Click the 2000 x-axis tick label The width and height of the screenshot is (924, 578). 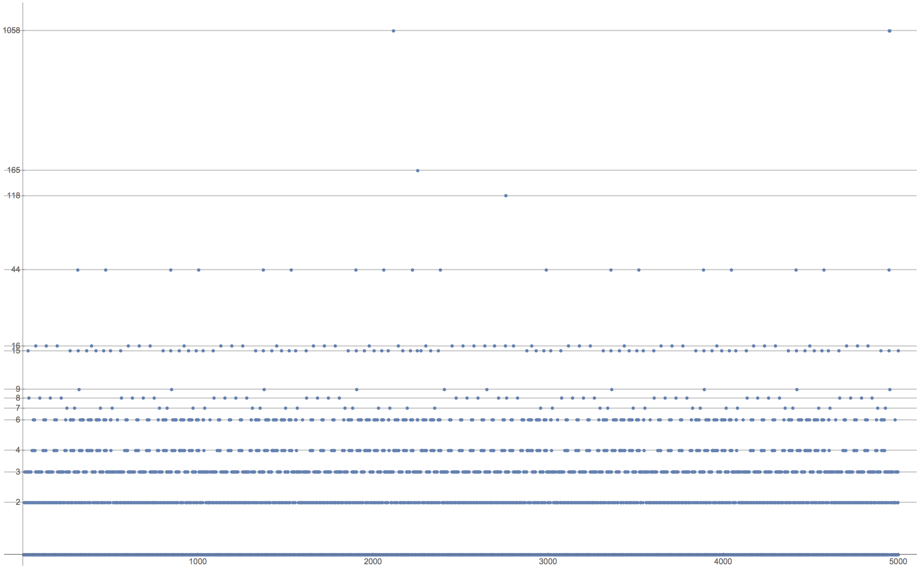[373, 561]
